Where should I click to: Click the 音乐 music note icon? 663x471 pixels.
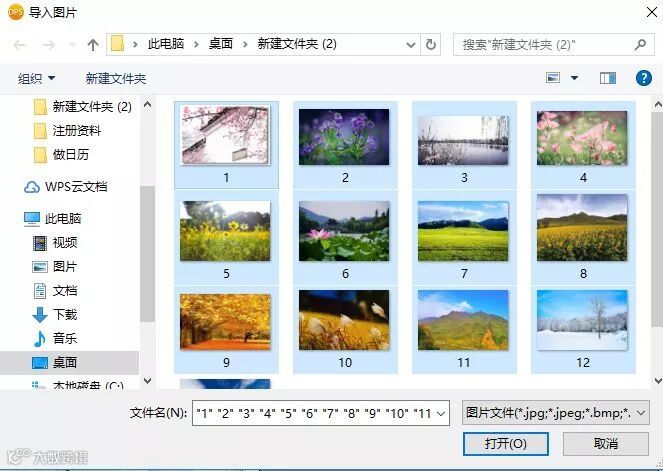pyautogui.click(x=40, y=338)
